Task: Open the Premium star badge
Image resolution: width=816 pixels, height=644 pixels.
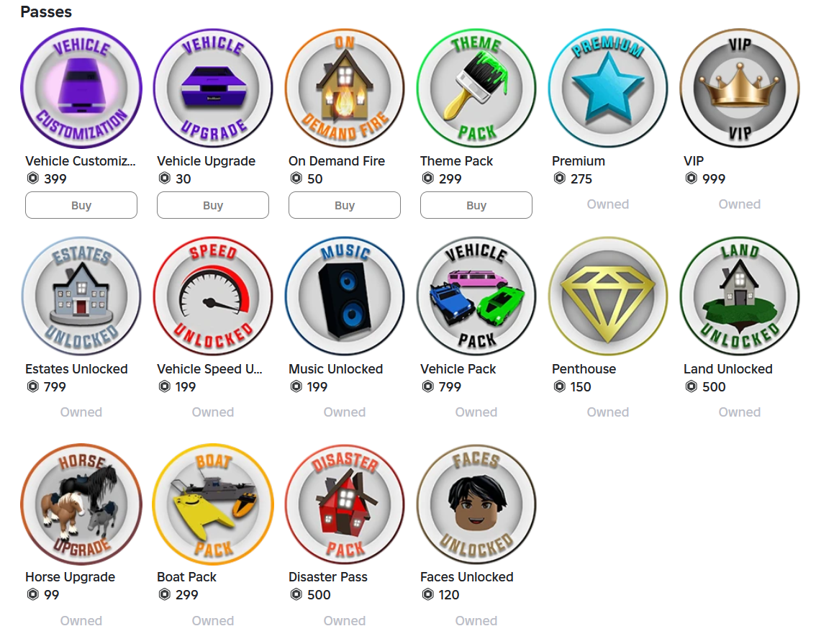Action: pyautogui.click(x=608, y=88)
